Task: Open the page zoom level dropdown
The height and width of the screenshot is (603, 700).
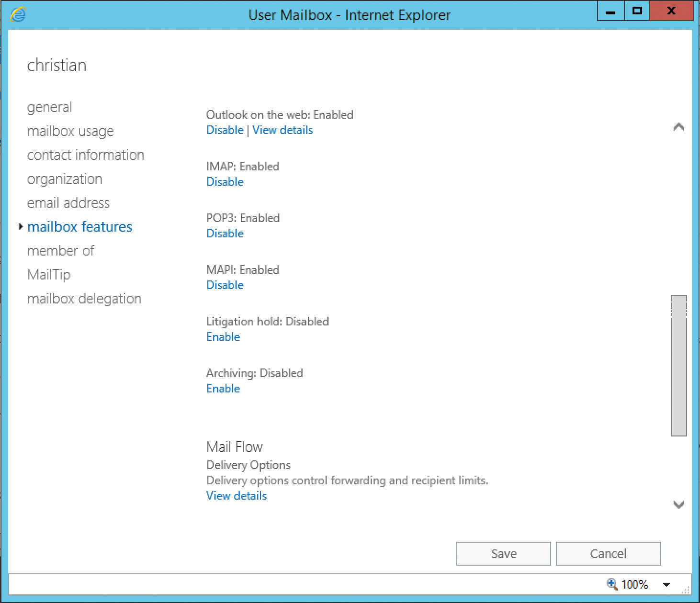Action: (x=666, y=584)
